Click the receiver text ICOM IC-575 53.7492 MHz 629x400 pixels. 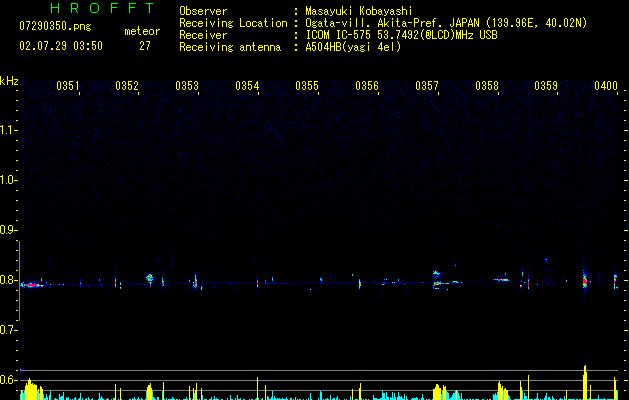401,35
